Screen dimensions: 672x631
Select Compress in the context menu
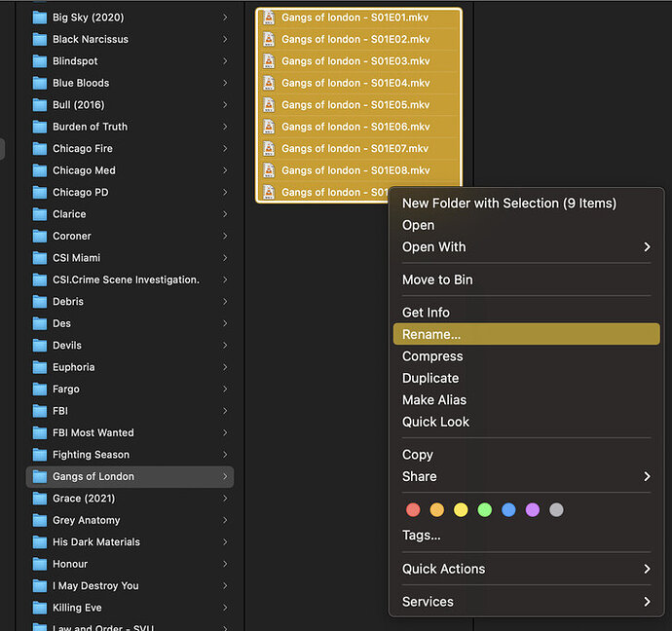(x=432, y=356)
